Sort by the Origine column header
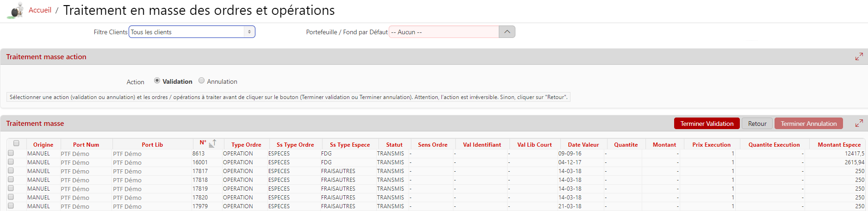Screen dimensions: 868x211 (43, 145)
